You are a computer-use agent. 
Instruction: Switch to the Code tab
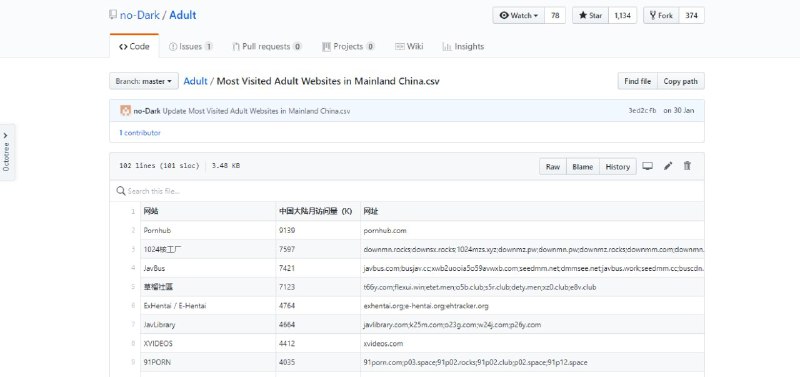[134, 46]
